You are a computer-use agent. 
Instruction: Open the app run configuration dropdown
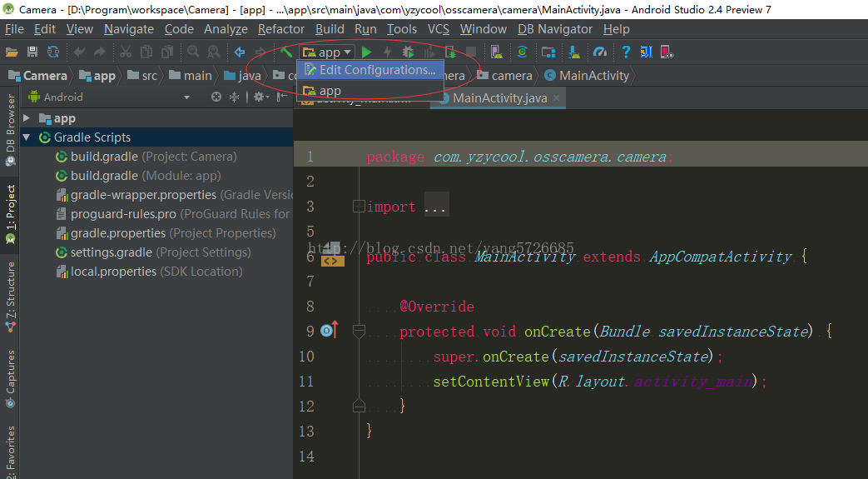click(327, 52)
